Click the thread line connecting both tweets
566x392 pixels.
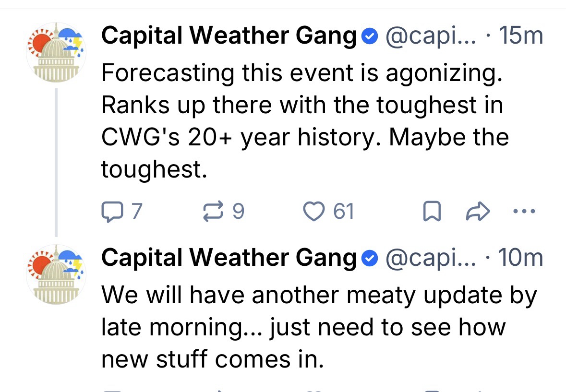click(x=56, y=163)
